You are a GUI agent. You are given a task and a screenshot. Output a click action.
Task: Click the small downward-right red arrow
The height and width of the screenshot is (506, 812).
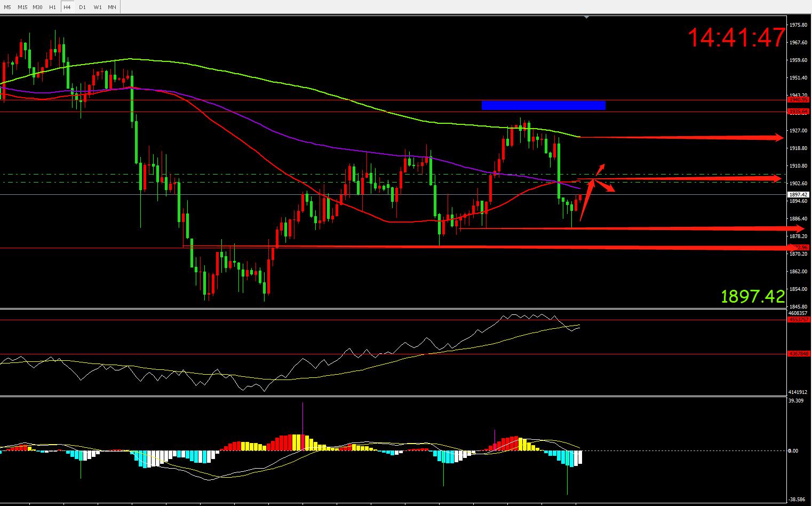point(607,187)
